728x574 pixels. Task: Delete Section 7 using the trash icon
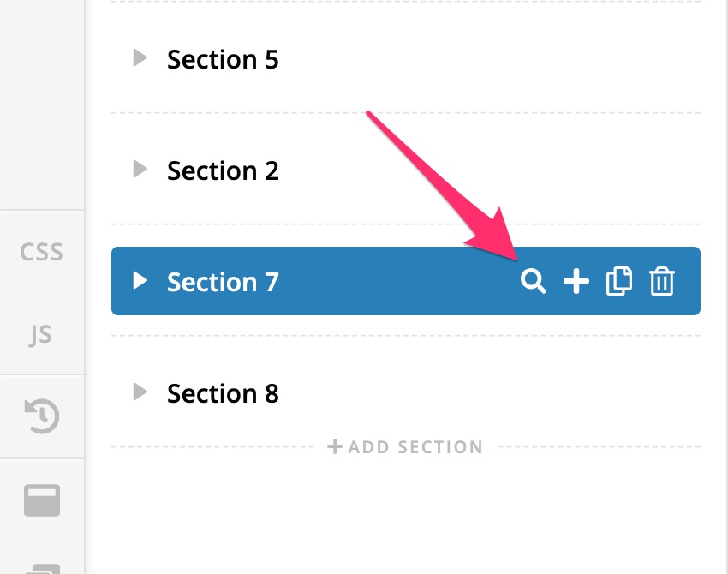coord(661,282)
